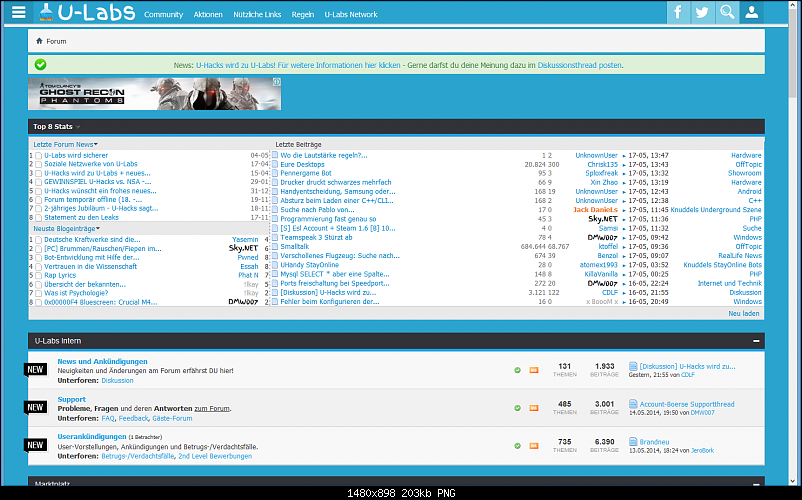802x500 pixels.
Task: Collapse the U-Labs Intern section
Action: (x=756, y=341)
